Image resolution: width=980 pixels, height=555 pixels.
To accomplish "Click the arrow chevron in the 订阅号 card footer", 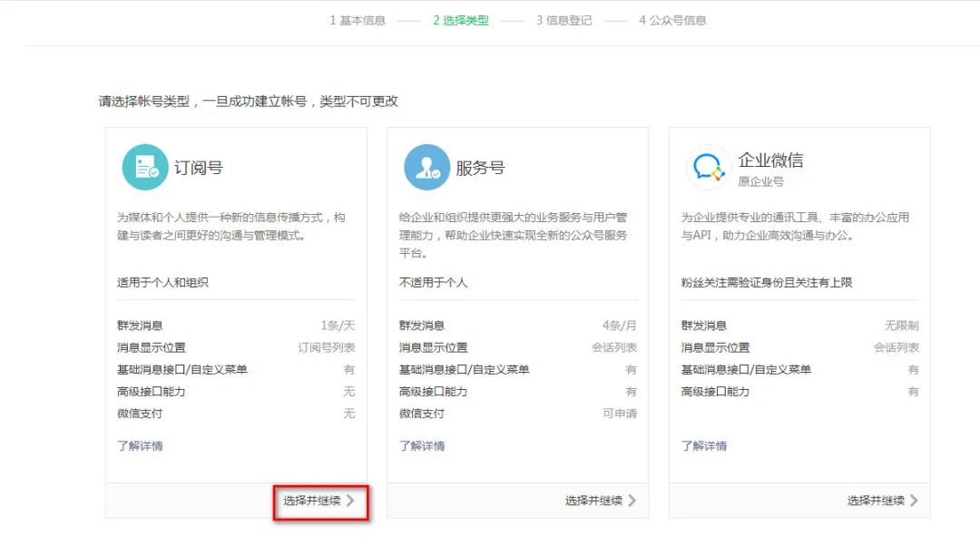I will [x=350, y=501].
